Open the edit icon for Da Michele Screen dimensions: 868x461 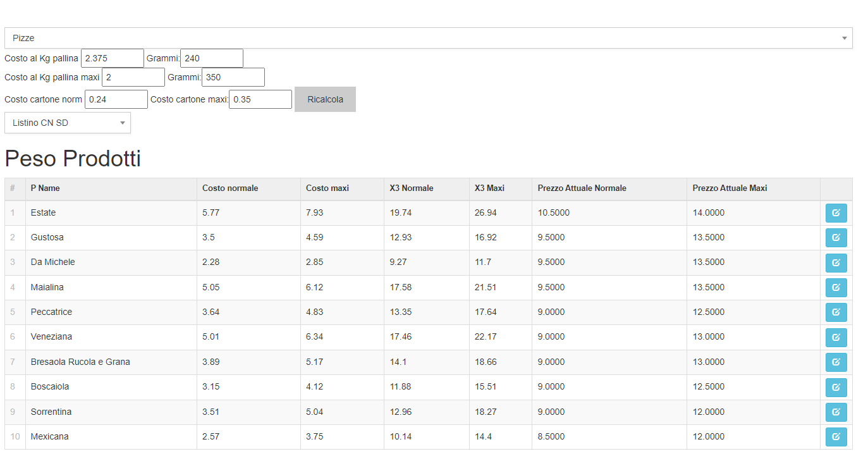[836, 262]
